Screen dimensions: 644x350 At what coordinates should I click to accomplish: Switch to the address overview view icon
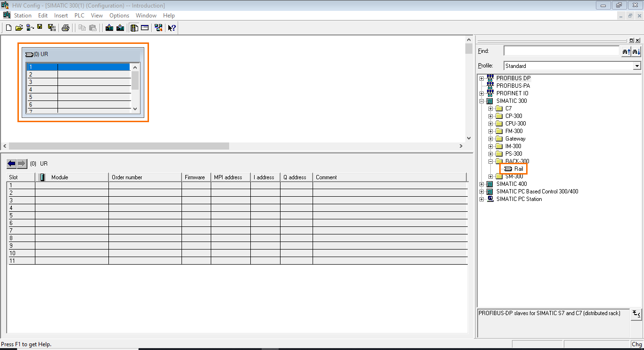pos(144,27)
